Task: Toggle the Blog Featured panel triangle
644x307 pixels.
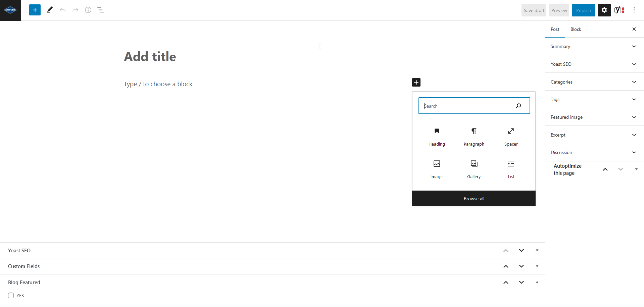Action: click(537, 282)
